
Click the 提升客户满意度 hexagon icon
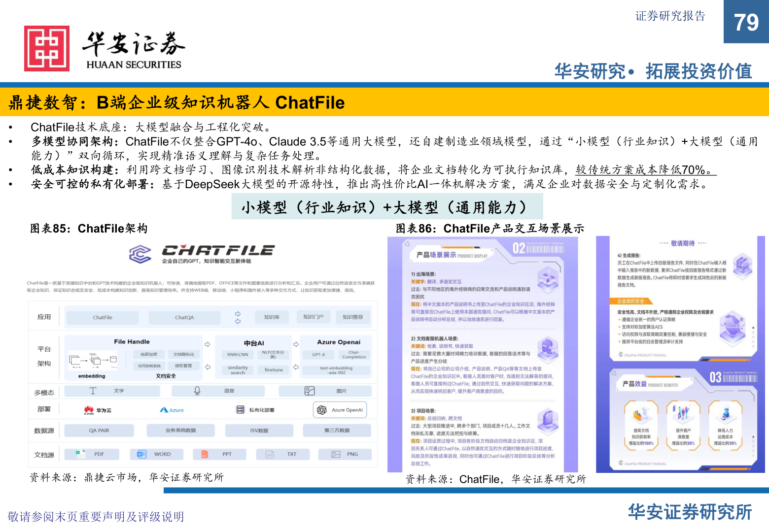[683, 413]
